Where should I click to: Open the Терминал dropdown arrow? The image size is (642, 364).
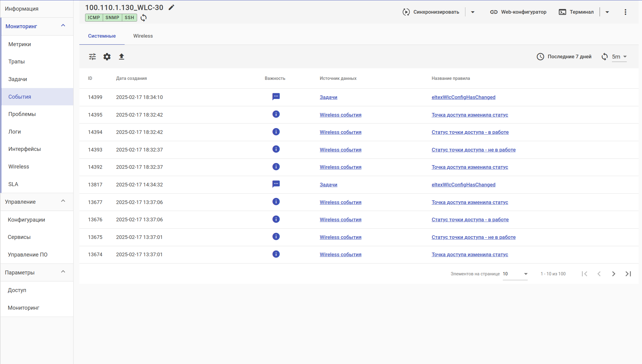point(607,12)
